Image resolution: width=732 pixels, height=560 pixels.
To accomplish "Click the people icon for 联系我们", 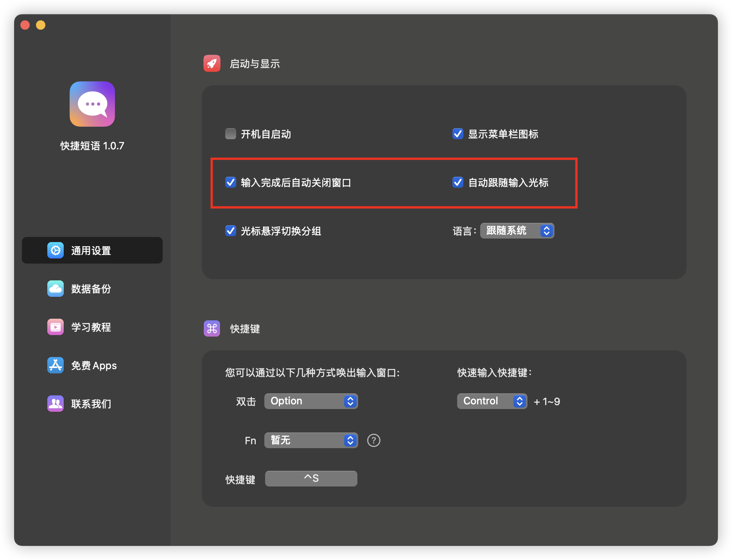I will (56, 404).
